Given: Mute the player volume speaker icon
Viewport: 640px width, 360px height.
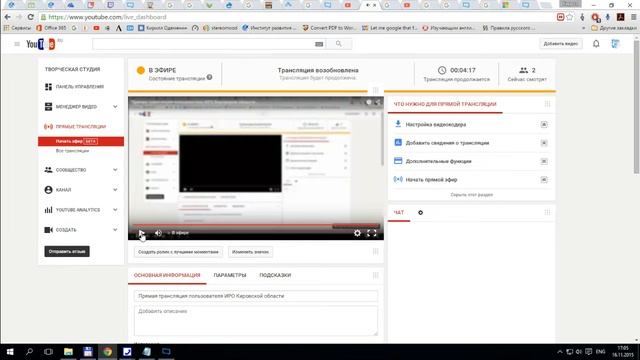Looking at the screenshot, I should [x=158, y=233].
